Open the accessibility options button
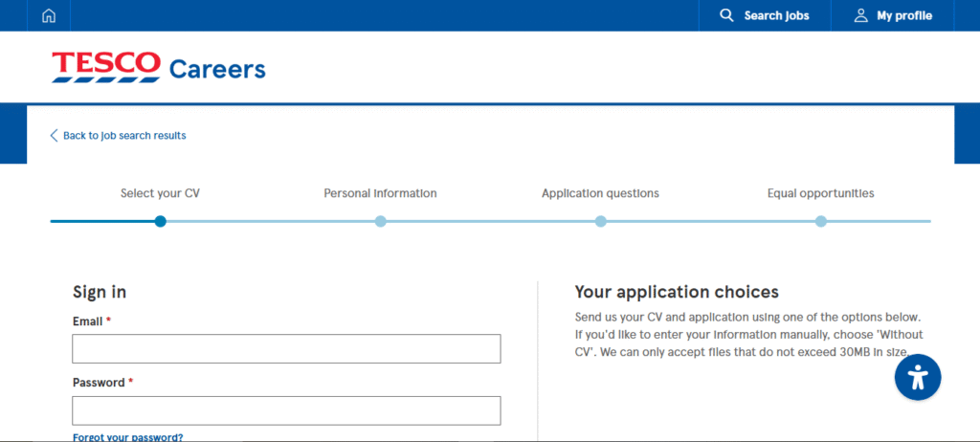 point(918,377)
